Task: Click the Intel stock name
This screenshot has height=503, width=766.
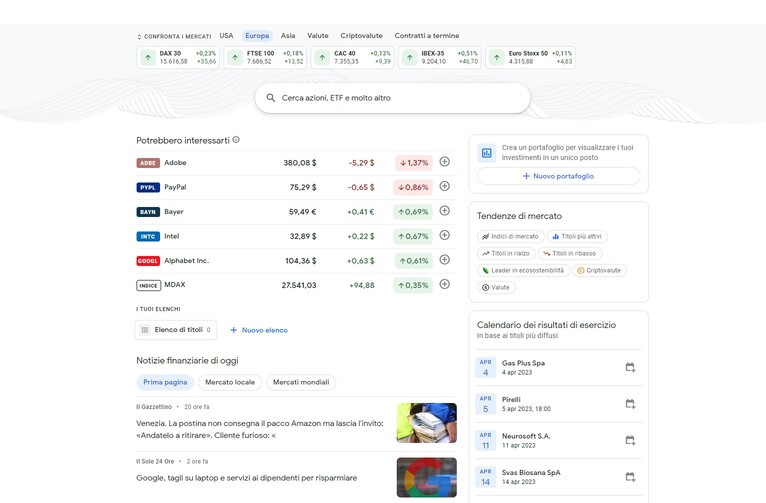Action: 172,236
